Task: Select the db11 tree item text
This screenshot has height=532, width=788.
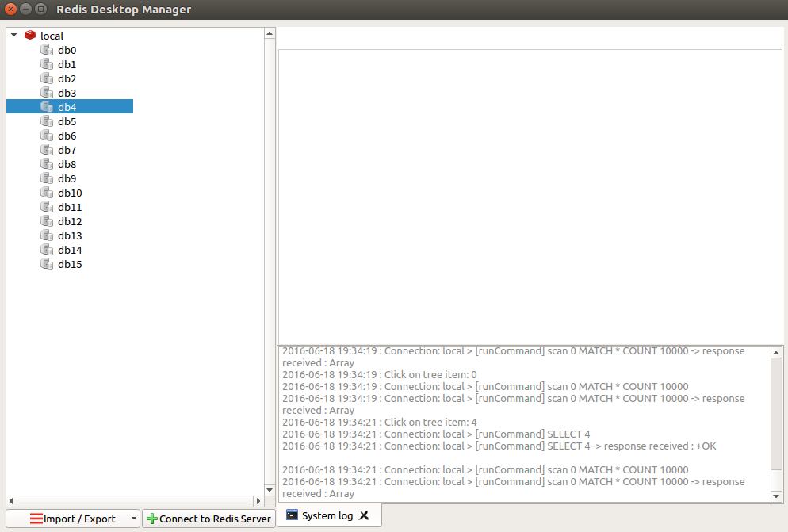Action: point(70,207)
